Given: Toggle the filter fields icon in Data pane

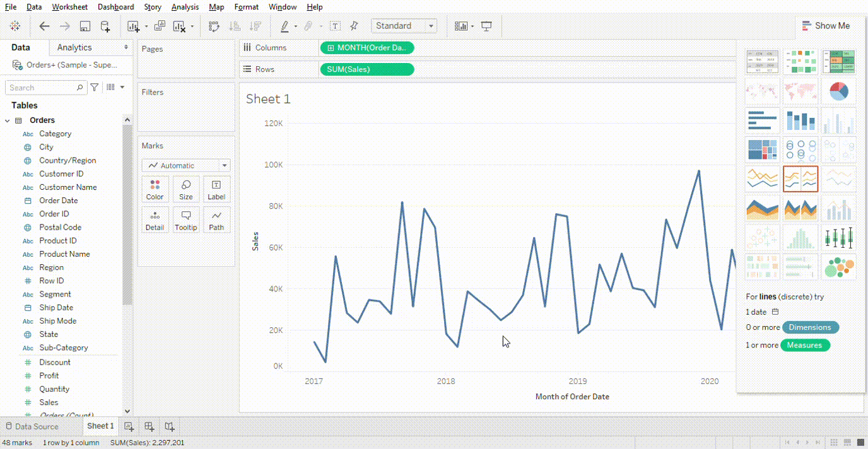Looking at the screenshot, I should pyautogui.click(x=94, y=88).
